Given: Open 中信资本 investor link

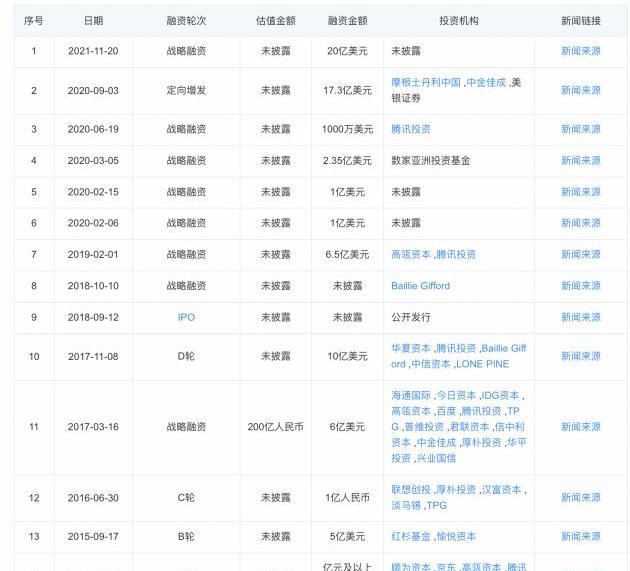Looking at the screenshot, I should click(431, 364).
